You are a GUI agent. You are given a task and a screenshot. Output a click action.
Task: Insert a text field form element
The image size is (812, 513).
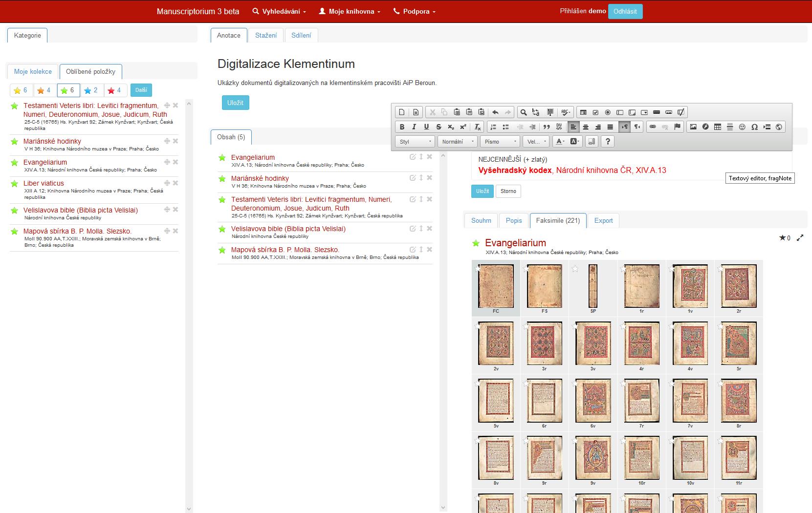[x=620, y=112]
